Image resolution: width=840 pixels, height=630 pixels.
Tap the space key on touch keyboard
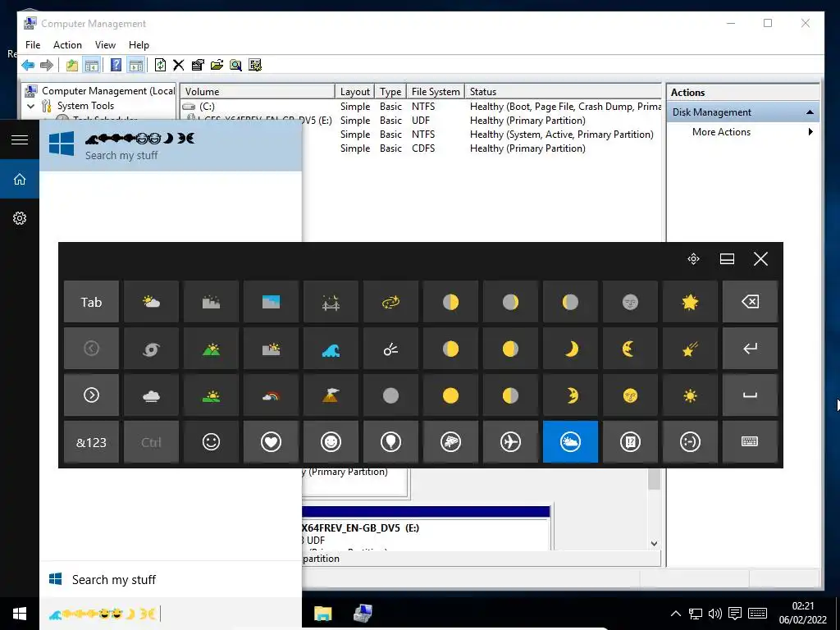click(x=750, y=395)
